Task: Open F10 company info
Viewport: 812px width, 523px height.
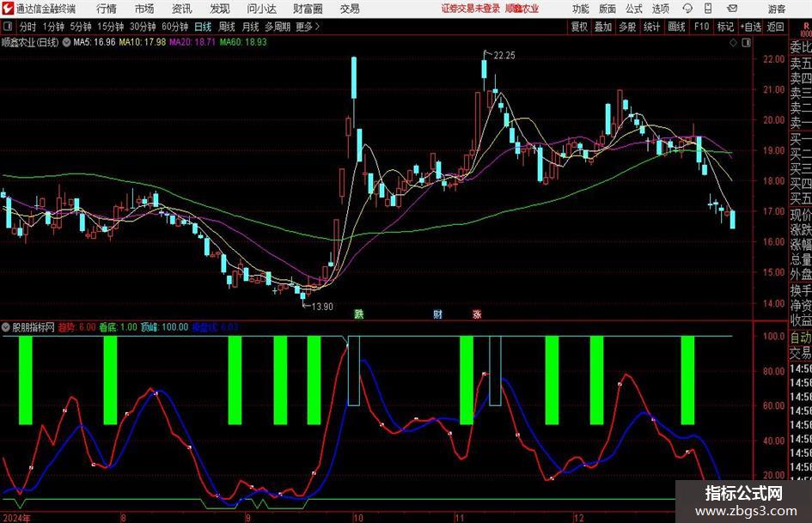Action: pos(701,27)
